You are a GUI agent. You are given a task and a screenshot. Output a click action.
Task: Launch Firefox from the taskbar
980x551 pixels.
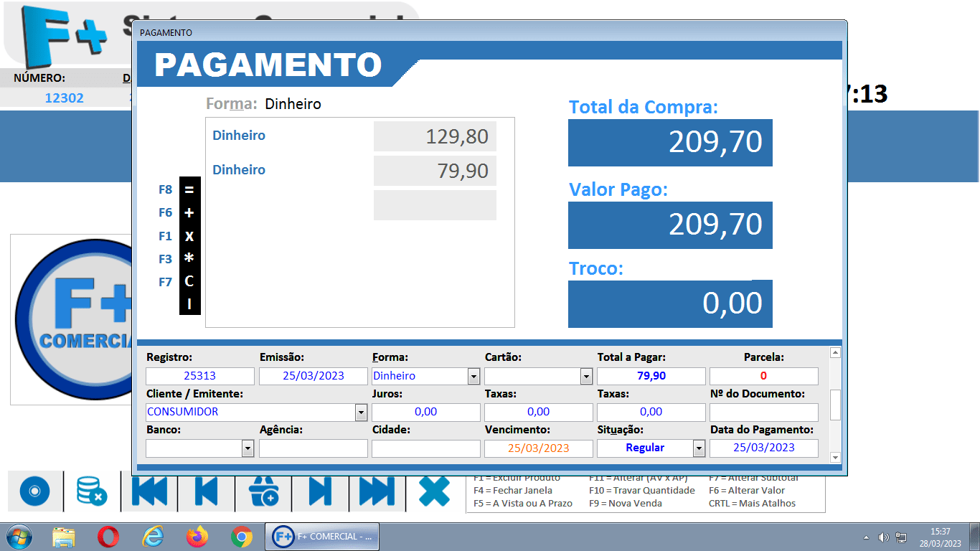click(197, 537)
